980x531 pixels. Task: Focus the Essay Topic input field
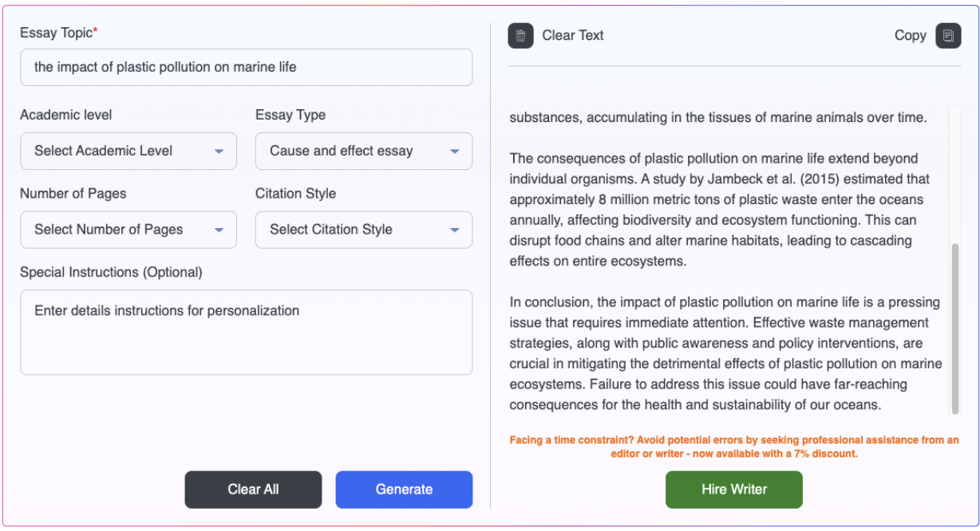tap(246, 68)
